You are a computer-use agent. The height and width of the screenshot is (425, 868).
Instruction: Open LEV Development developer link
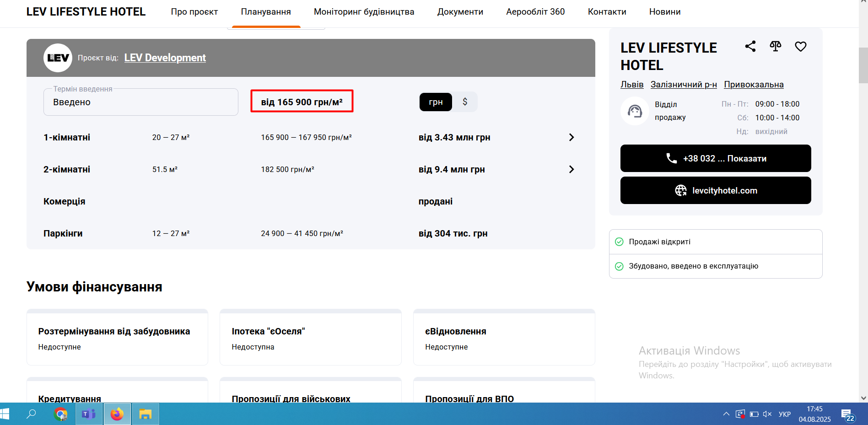pyautogui.click(x=165, y=58)
